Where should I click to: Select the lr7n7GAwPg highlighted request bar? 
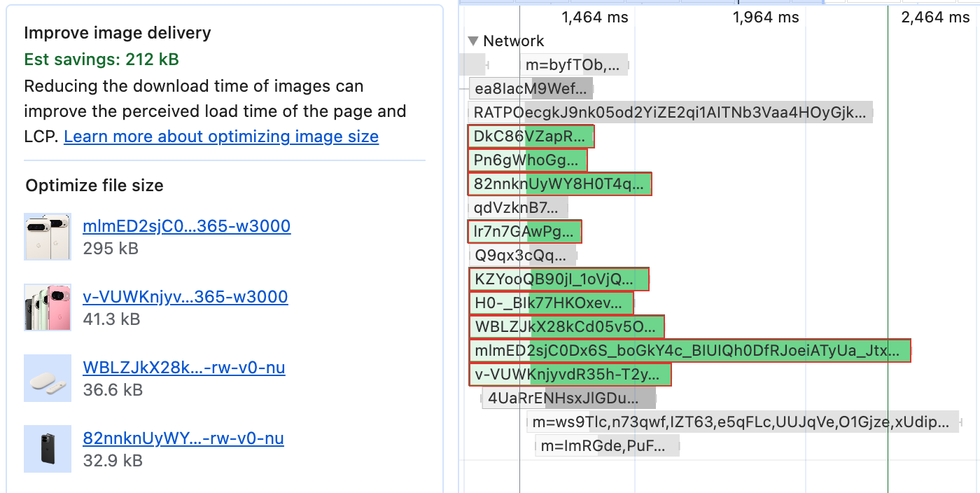coord(524,231)
